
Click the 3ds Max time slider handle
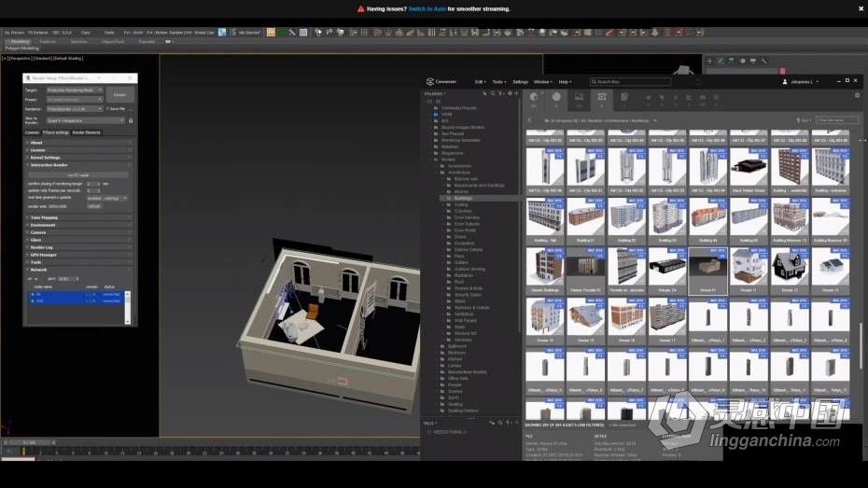click(x=29, y=442)
